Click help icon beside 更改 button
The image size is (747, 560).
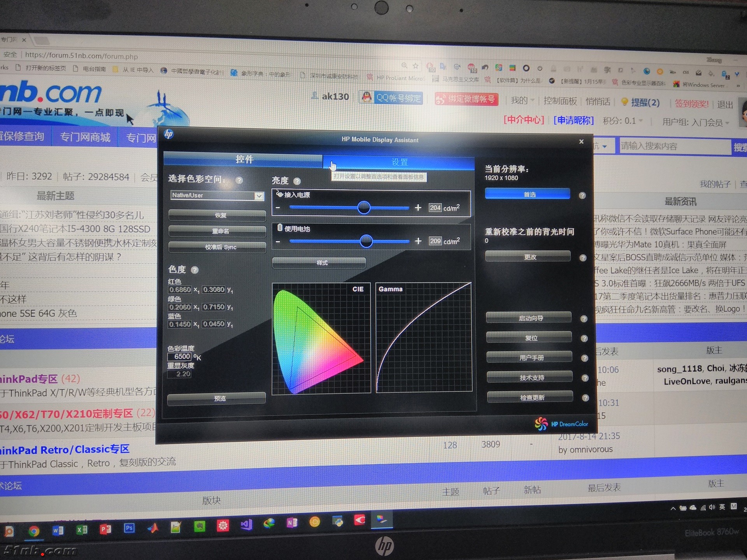[x=583, y=258]
